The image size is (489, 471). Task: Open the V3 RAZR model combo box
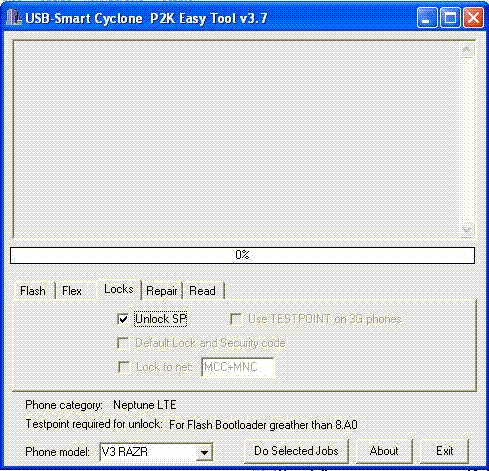(156, 452)
